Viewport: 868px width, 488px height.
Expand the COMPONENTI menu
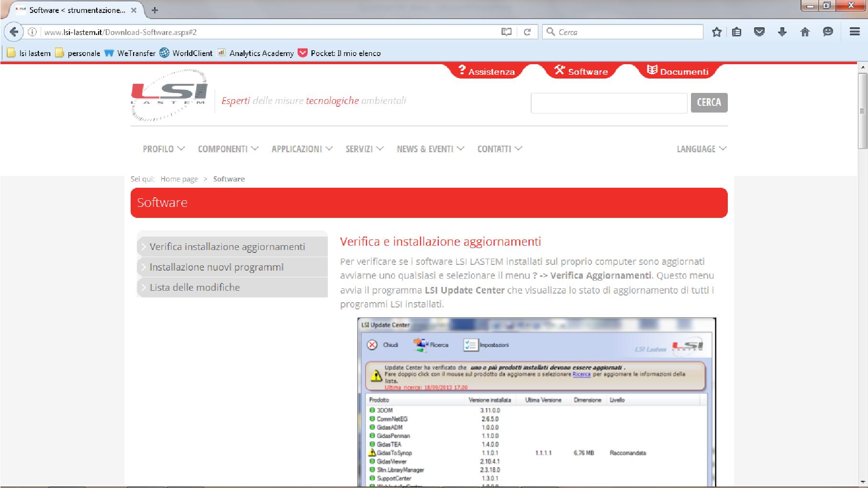tap(228, 149)
